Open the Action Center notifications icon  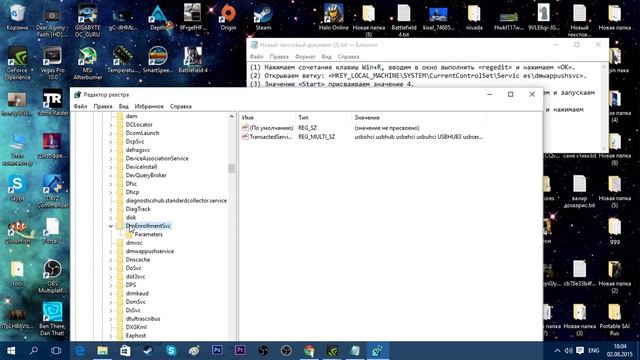580,351
